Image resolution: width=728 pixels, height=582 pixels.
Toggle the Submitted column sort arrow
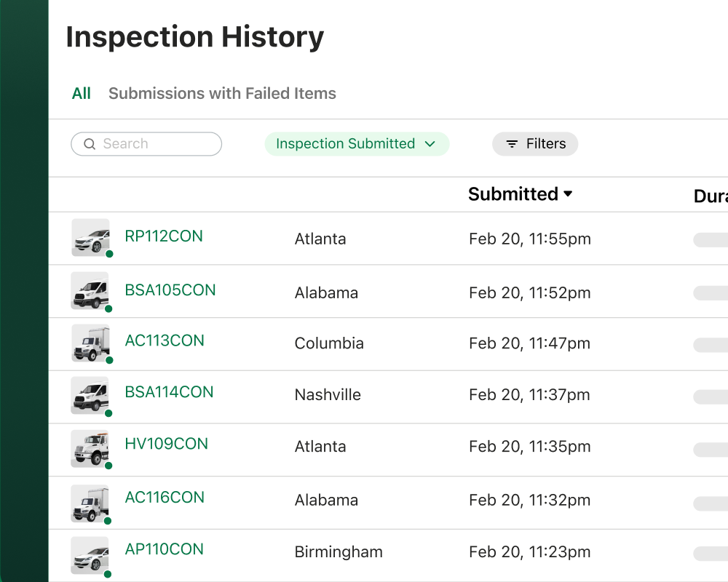coord(568,194)
